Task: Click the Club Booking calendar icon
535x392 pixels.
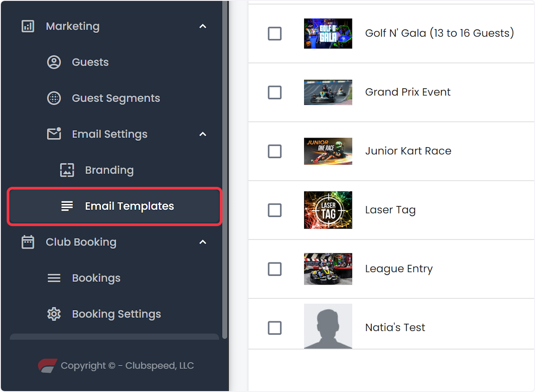Action: tap(28, 242)
